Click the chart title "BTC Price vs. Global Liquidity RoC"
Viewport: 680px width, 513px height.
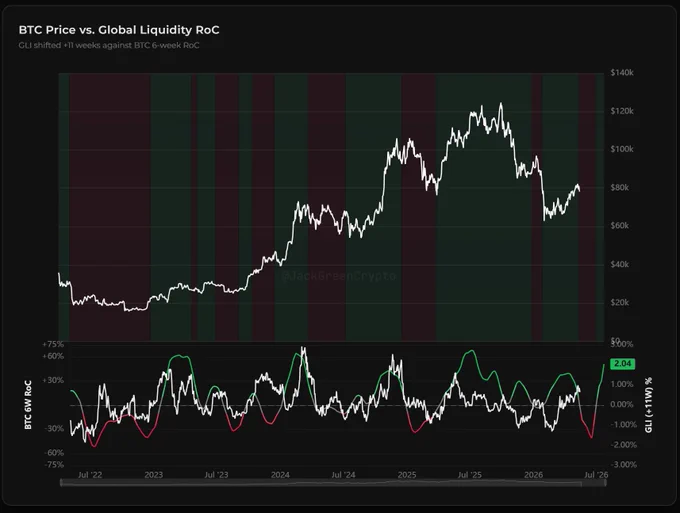coord(119,30)
